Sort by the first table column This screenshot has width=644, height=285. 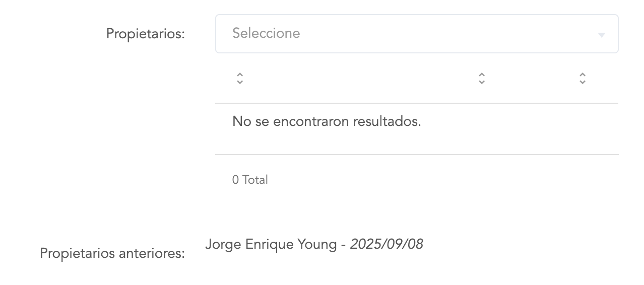tap(240, 78)
